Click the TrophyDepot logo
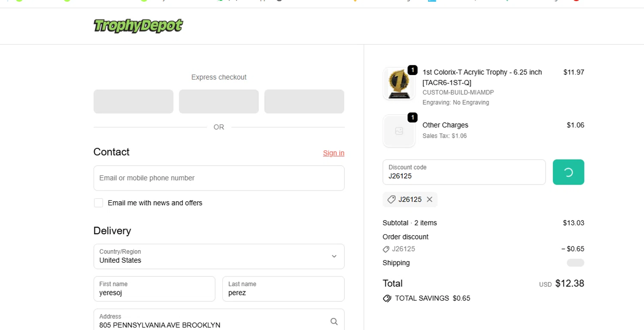Image resolution: width=644 pixels, height=330 pixels. point(138,26)
